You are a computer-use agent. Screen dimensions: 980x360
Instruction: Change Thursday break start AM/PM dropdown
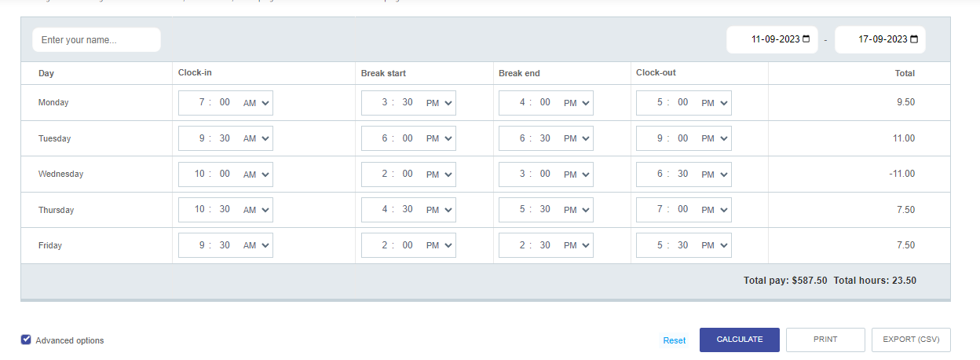pyautogui.click(x=439, y=210)
